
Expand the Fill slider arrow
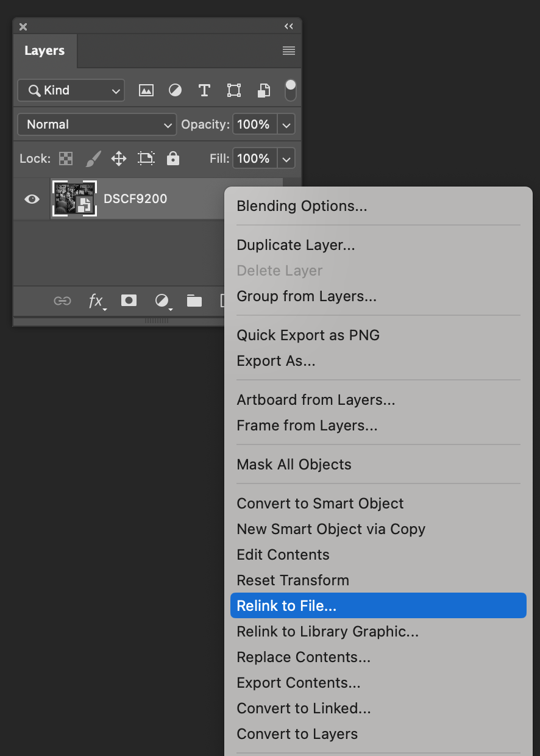click(286, 159)
